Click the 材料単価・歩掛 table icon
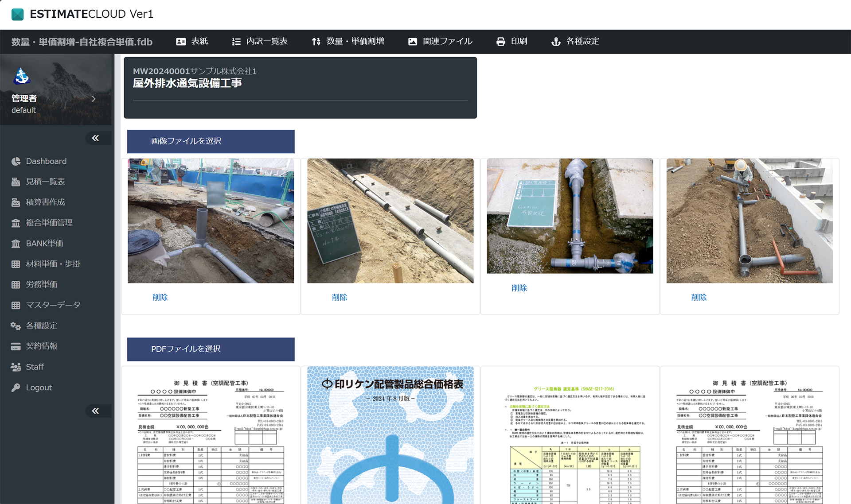 point(16,264)
